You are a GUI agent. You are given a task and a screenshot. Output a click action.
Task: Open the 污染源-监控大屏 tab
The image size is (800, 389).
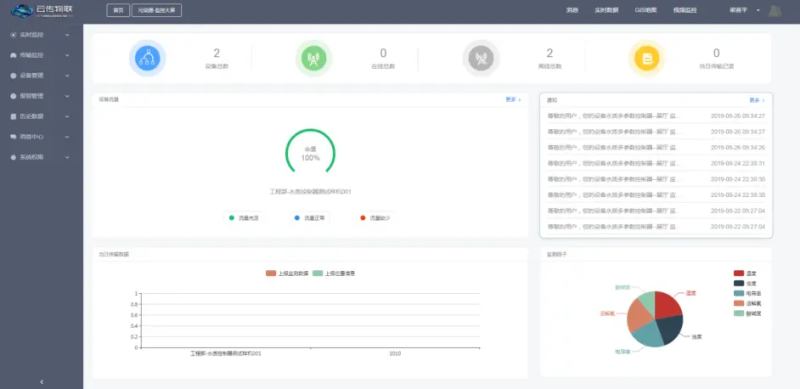[x=157, y=10]
